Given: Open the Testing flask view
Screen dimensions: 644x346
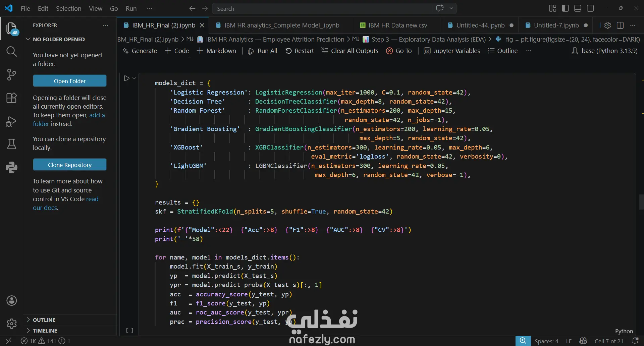Looking at the screenshot, I should point(12,144).
